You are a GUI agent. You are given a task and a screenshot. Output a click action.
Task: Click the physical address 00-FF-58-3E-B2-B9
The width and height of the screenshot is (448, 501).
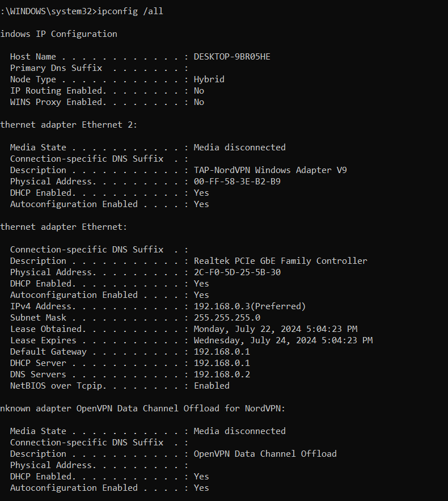click(x=237, y=182)
